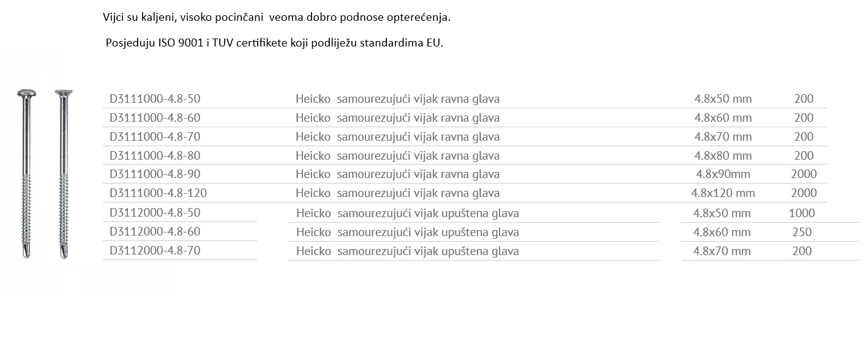Viewport: 868px width, 342px height.
Task: Select product code D3112000-4.8-50
Action: pos(155,212)
